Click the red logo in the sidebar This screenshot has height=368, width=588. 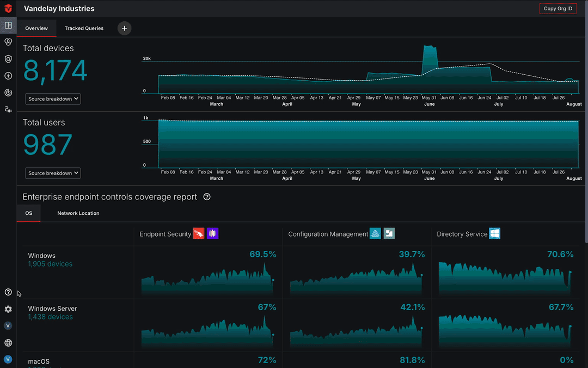pos(8,8)
